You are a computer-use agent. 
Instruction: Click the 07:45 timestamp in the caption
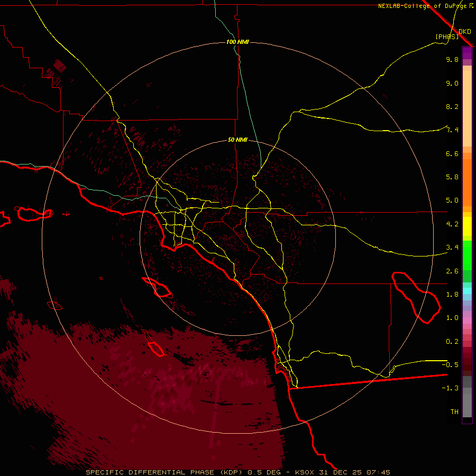(x=378, y=472)
